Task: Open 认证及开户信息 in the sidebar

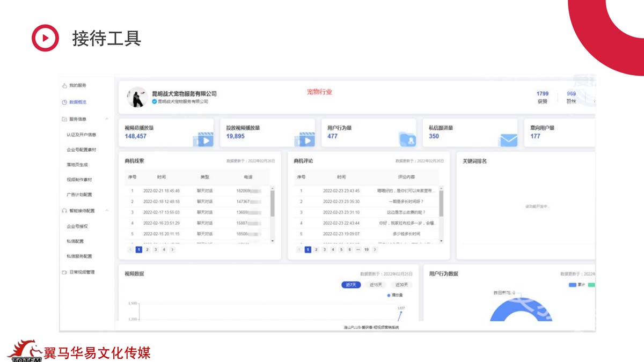Action: tap(81, 135)
